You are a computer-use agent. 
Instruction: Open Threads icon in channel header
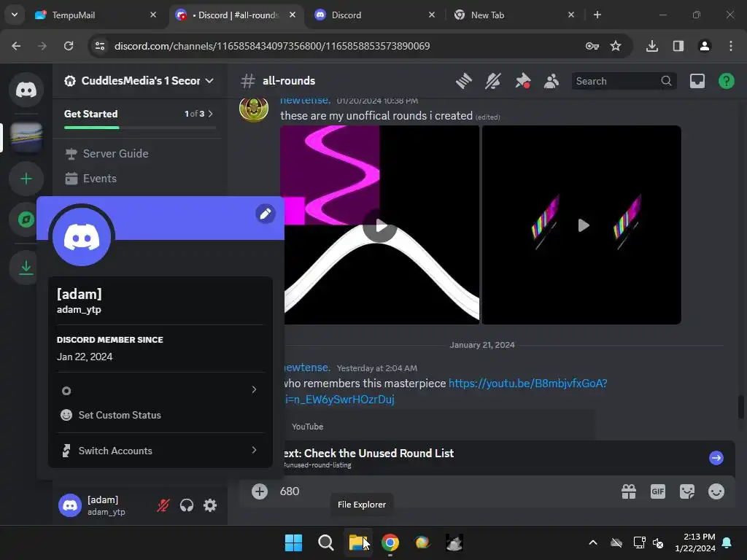(x=463, y=81)
